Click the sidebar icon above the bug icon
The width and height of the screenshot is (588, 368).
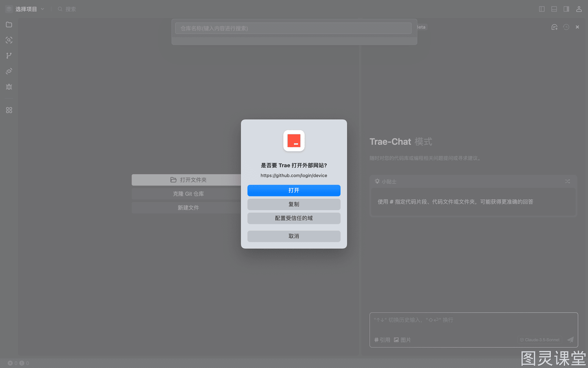pyautogui.click(x=9, y=71)
